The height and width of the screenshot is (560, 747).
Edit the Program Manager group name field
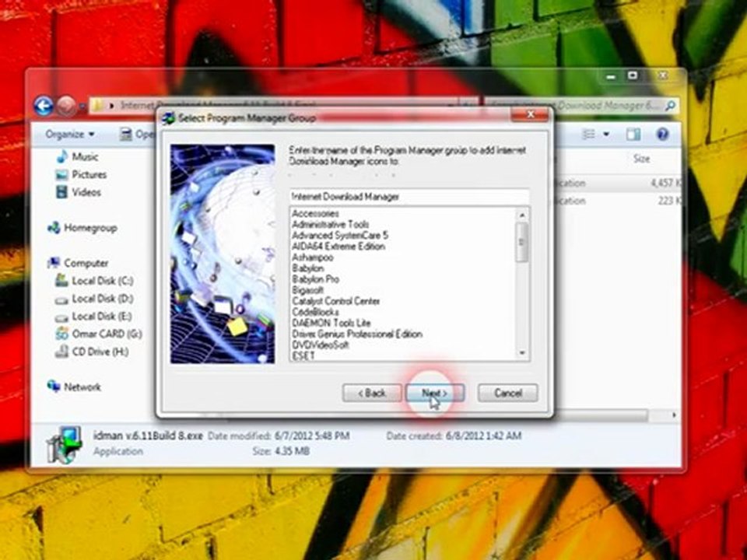click(409, 196)
